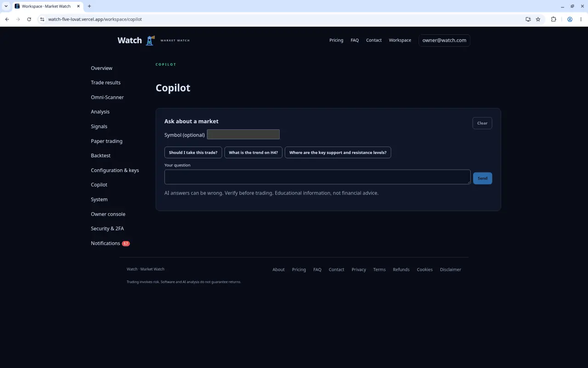588x368 pixels.
Task: Click the 'Trading involves risk' footer notice
Action: pyautogui.click(x=184, y=282)
